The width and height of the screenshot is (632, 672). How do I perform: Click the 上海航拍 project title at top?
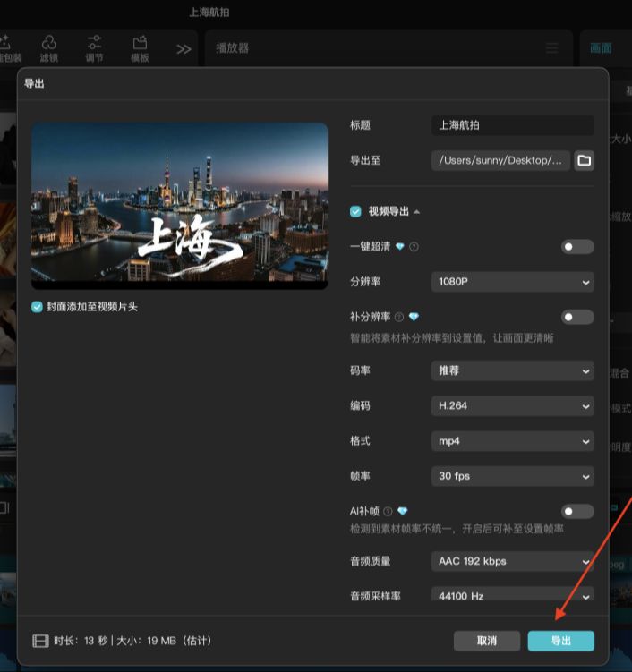click(209, 12)
